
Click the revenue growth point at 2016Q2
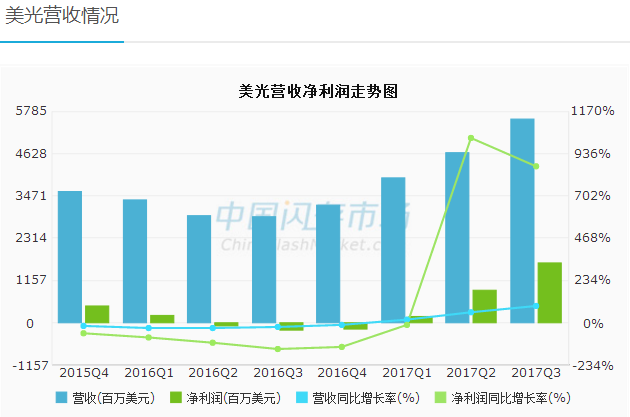(213, 328)
